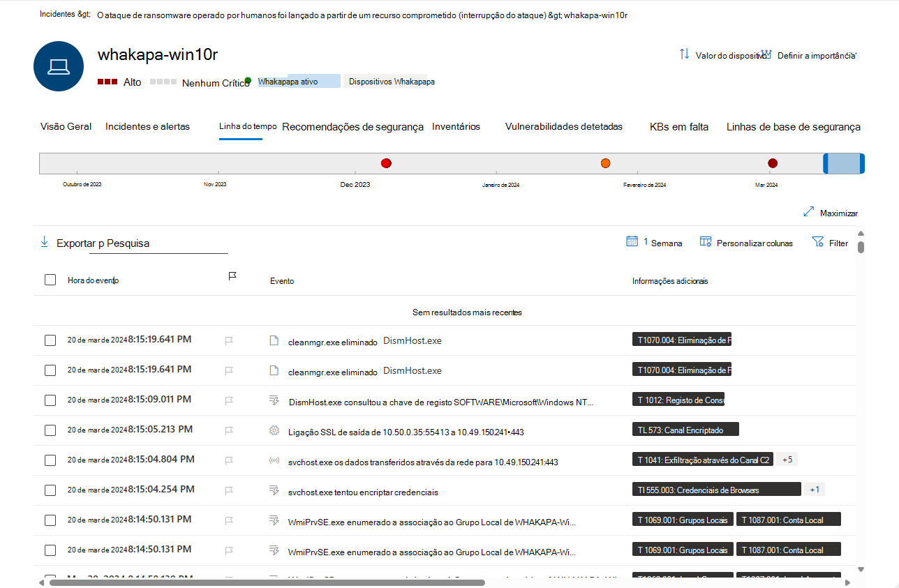
Task: Click registry icon of DismHost.exe consultou event
Action: click(x=274, y=400)
